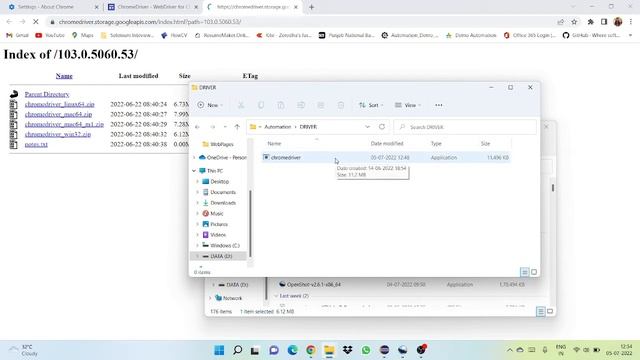The width and height of the screenshot is (640, 360).
Task: Go up one folder in DRIVER window
Action: 237,127
